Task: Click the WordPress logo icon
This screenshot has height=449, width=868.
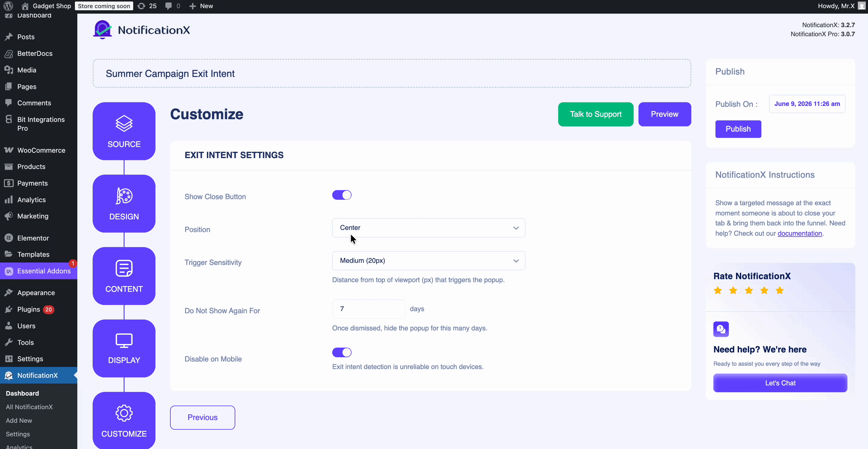Action: 8,6
